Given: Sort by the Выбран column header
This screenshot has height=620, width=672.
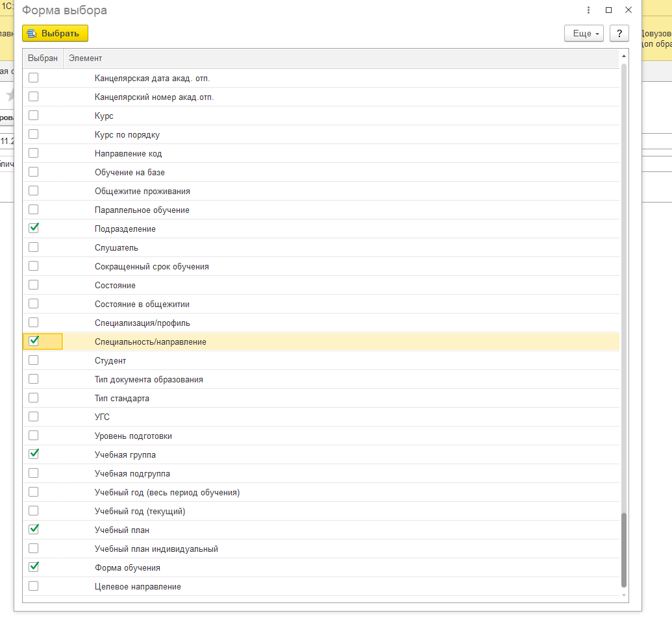Looking at the screenshot, I should coord(43,58).
